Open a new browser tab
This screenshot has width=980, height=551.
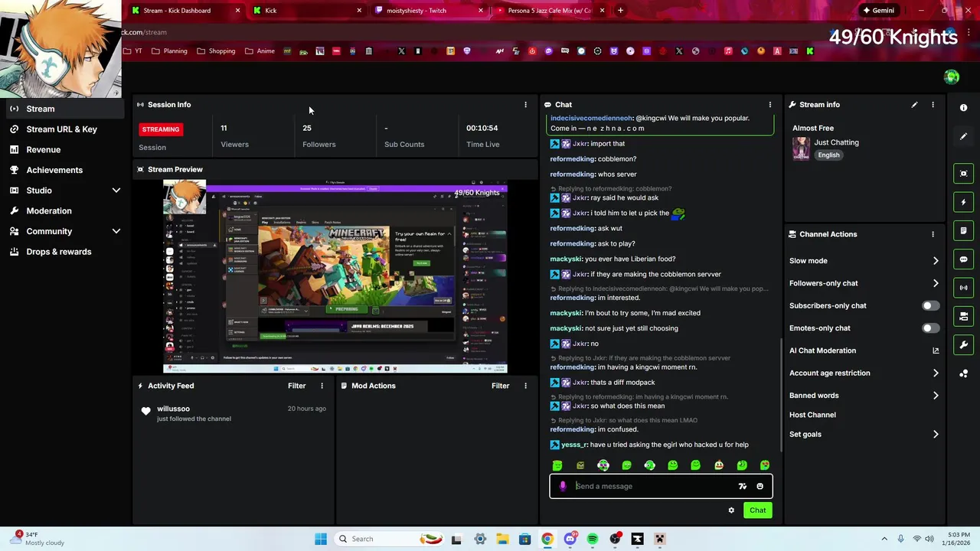click(620, 11)
